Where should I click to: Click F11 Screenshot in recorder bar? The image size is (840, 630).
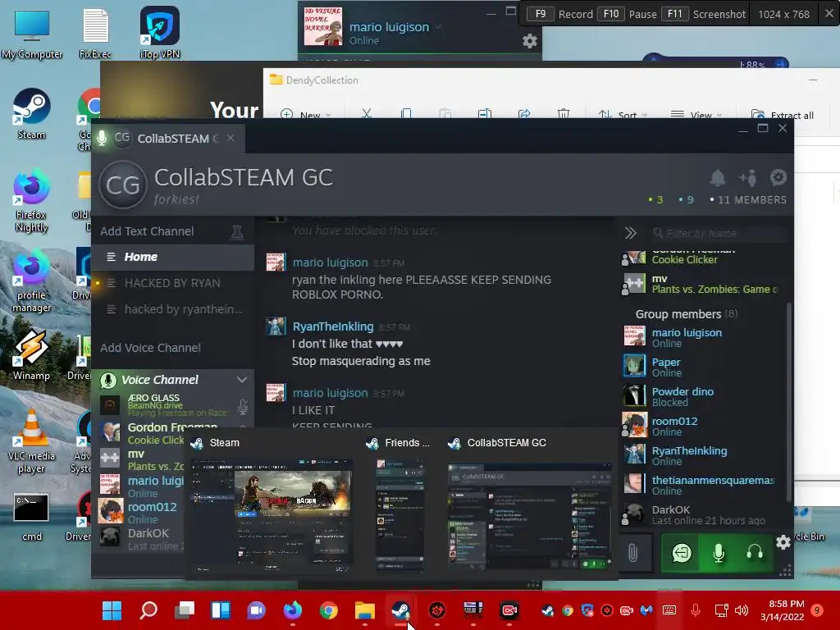[x=703, y=14]
